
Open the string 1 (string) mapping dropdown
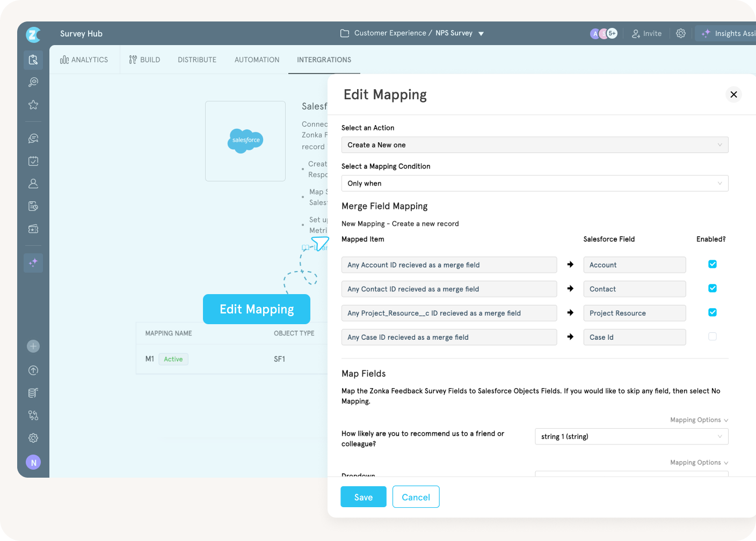tap(631, 436)
